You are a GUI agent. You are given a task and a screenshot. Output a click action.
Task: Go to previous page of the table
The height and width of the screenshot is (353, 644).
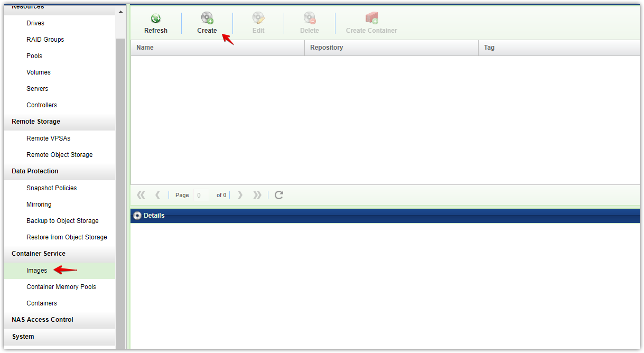[157, 195]
